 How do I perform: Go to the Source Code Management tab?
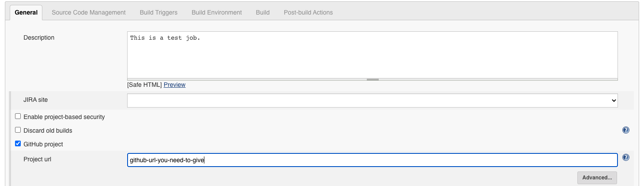pyautogui.click(x=89, y=12)
